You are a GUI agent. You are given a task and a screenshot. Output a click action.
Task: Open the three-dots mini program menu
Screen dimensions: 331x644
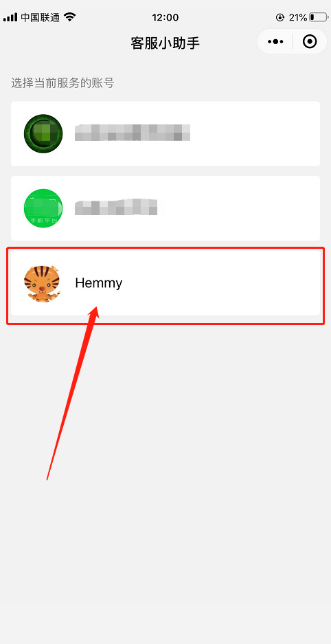click(275, 41)
